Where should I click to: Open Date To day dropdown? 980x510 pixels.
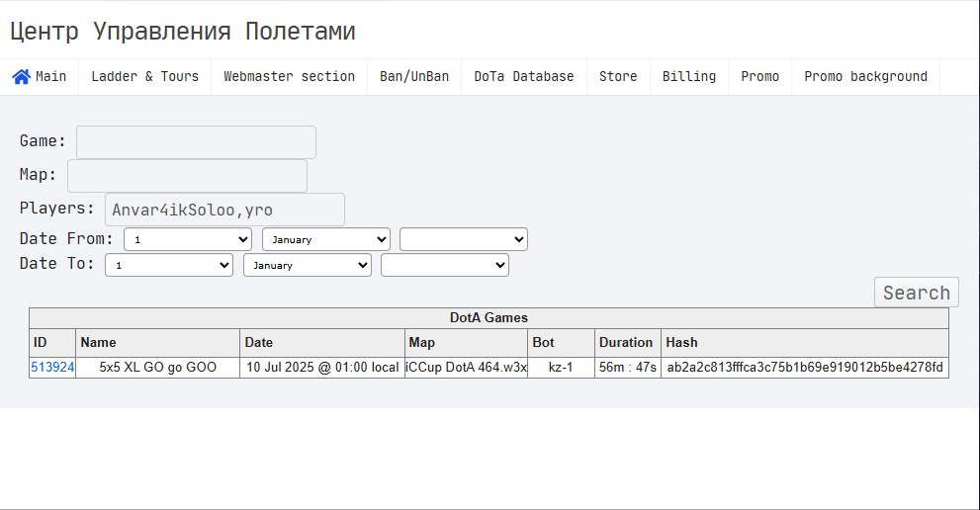coord(169,265)
